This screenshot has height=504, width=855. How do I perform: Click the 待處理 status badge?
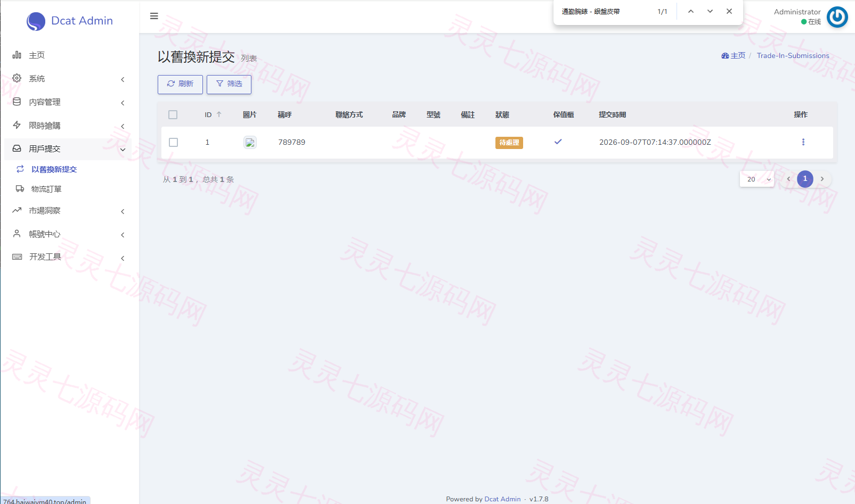click(x=509, y=143)
